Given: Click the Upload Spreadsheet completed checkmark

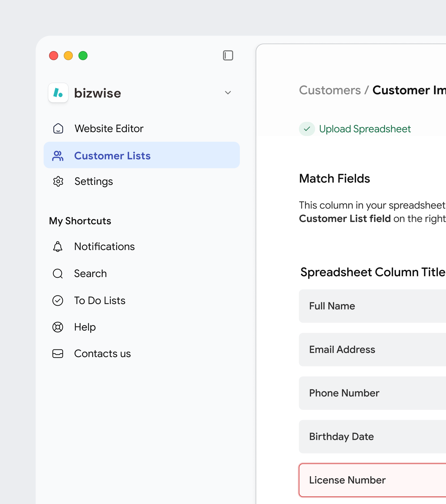Looking at the screenshot, I should [307, 129].
